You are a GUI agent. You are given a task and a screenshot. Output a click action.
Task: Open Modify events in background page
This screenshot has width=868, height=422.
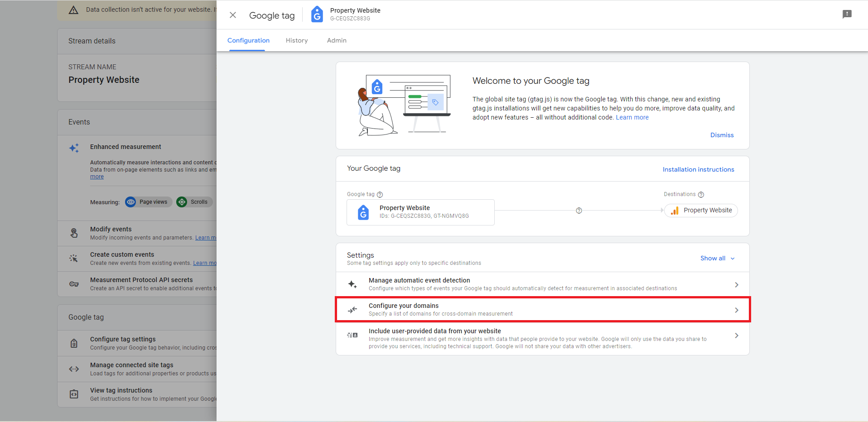[x=137, y=233]
